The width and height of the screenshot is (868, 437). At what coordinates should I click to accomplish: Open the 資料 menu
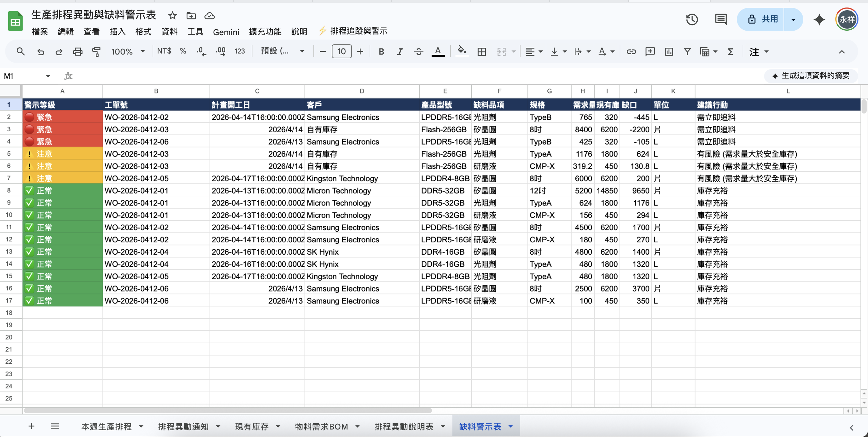[169, 32]
